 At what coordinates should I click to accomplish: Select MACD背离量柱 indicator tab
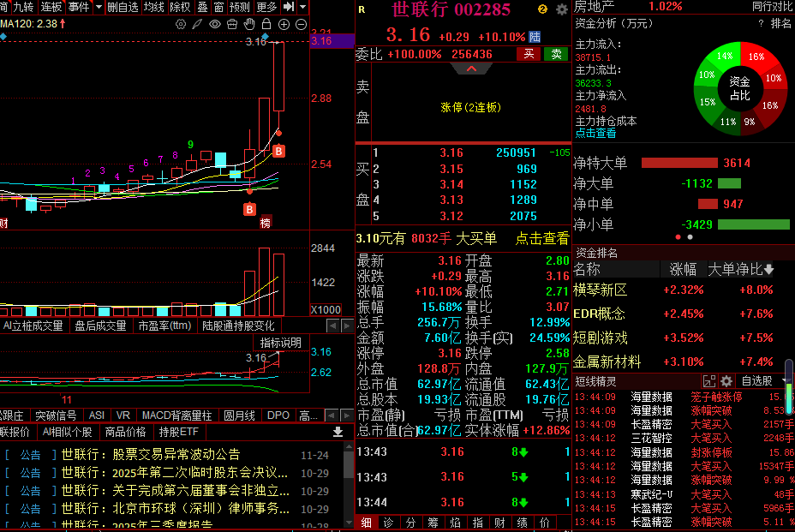[177, 415]
